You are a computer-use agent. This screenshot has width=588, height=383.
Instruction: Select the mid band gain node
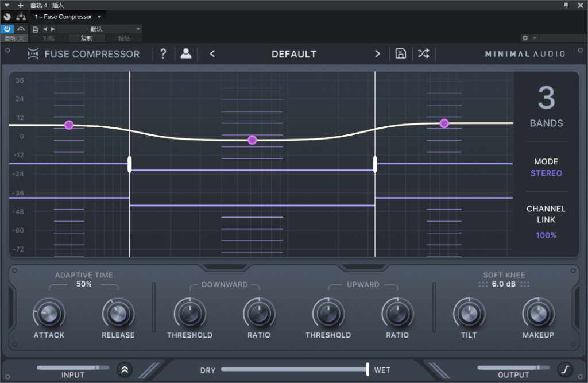[253, 140]
